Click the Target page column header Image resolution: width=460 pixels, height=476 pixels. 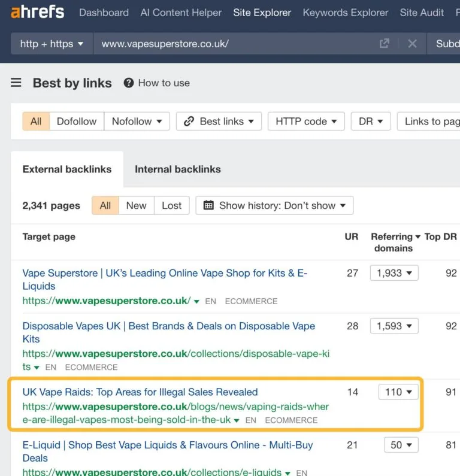49,237
